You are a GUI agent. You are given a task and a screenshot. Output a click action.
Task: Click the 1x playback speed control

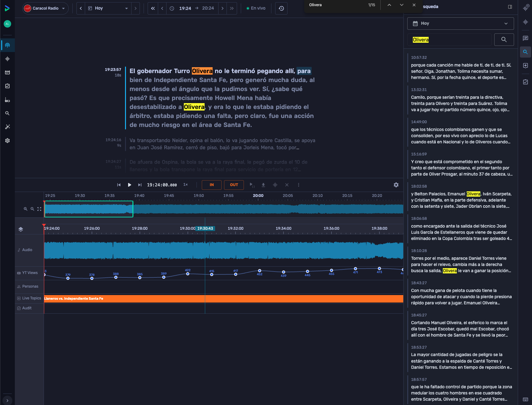pos(186,185)
